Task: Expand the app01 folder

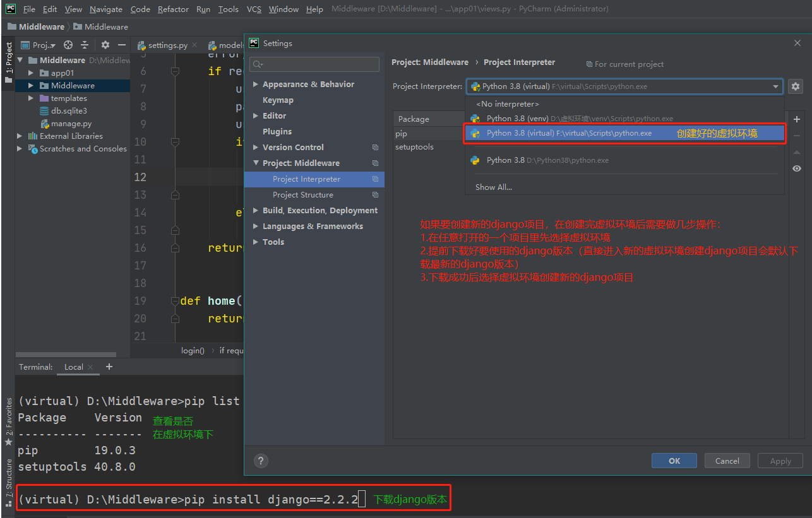Action: tap(30, 73)
